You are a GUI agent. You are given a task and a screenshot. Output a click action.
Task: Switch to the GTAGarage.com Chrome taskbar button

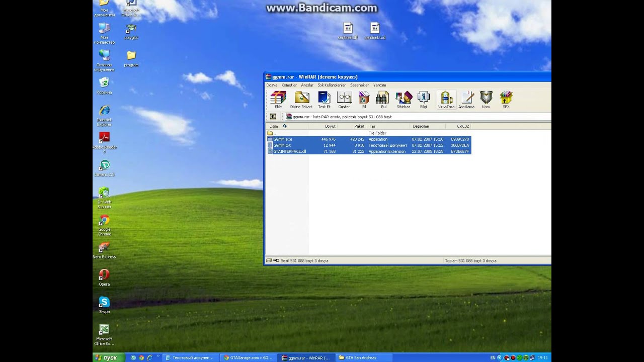(x=248, y=357)
